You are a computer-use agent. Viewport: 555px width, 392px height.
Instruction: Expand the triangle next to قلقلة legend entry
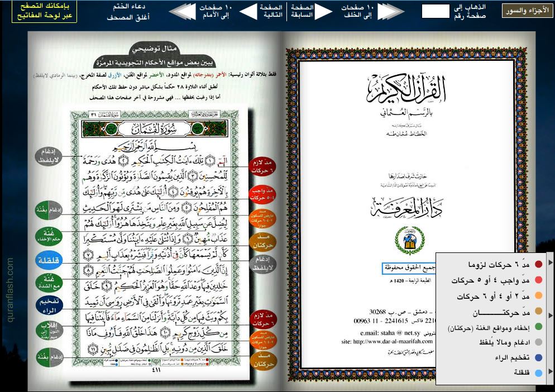click(551, 371)
